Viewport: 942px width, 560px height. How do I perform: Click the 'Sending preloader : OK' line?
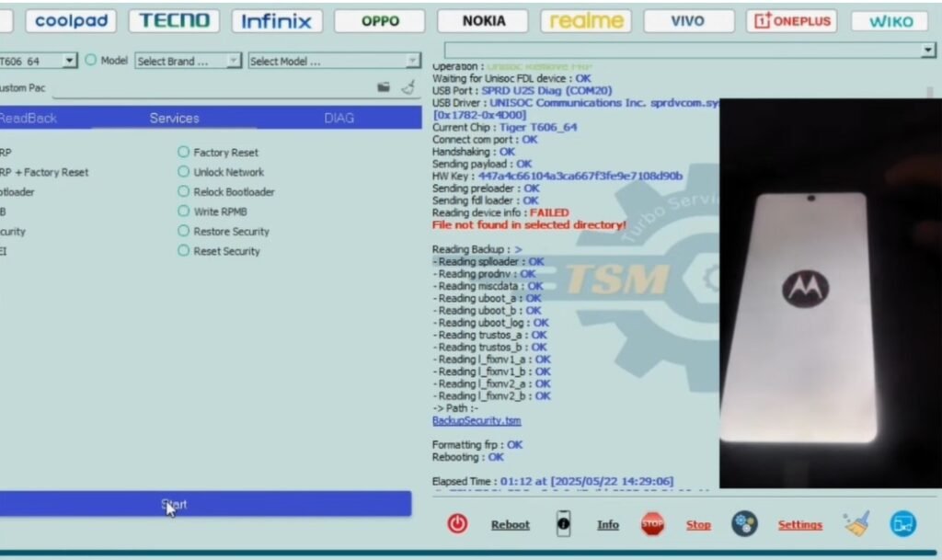486,189
